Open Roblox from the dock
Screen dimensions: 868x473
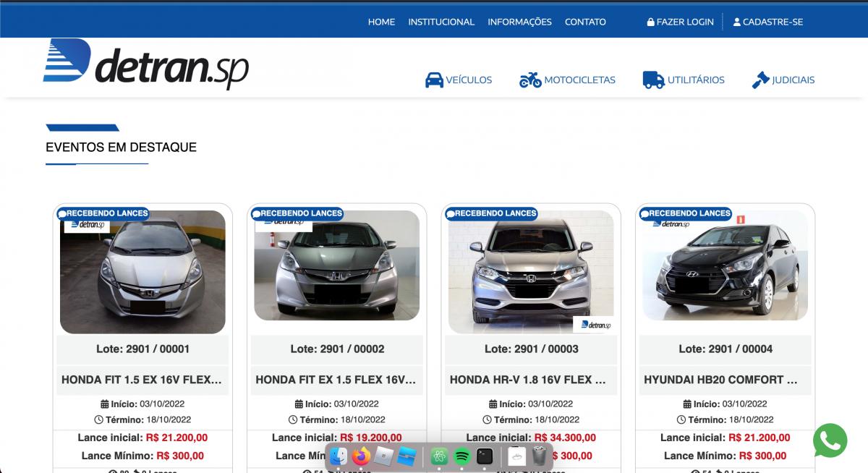click(385, 456)
